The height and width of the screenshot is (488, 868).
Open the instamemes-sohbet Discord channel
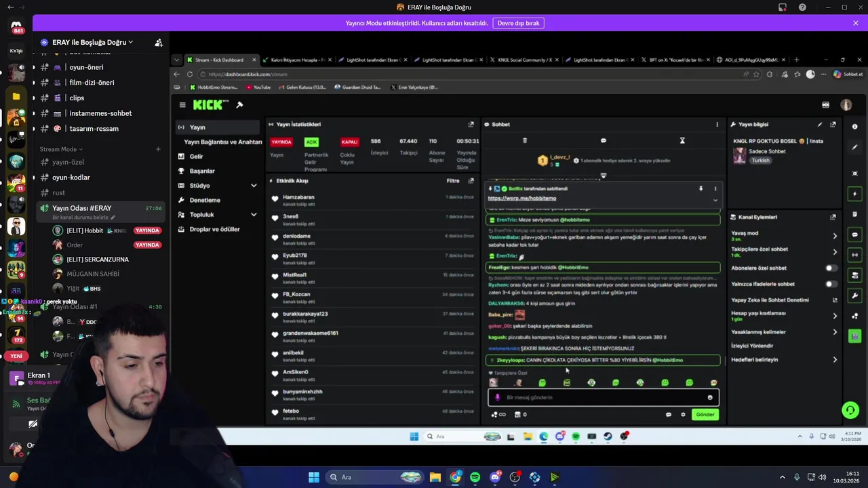point(100,113)
